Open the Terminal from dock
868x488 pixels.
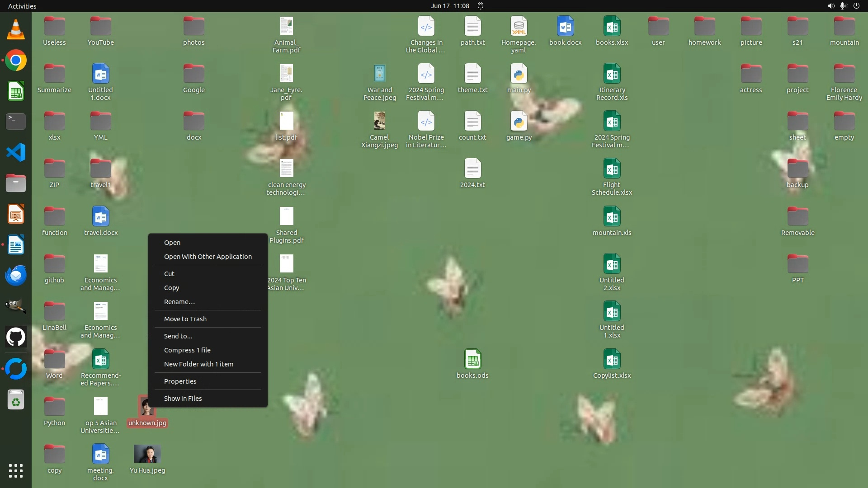(16, 122)
